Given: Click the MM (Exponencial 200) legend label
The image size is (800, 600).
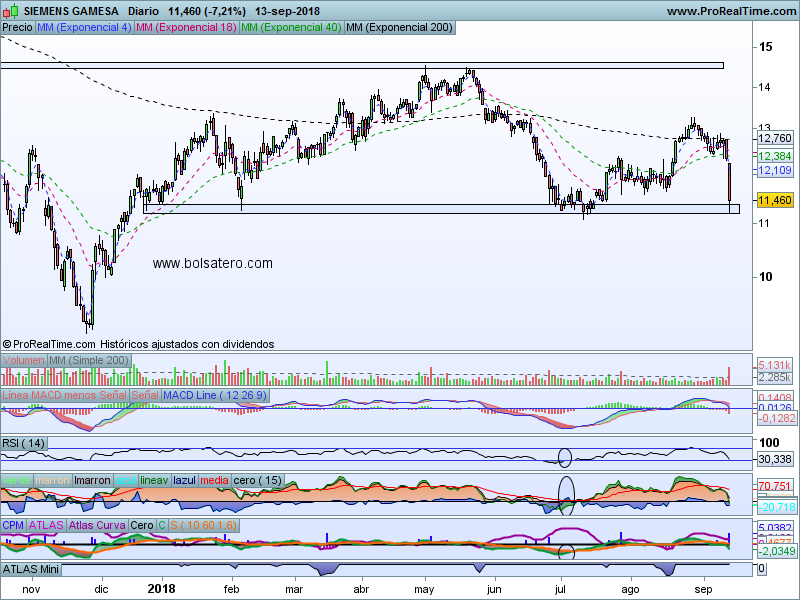Looking at the screenshot, I should (x=397, y=27).
